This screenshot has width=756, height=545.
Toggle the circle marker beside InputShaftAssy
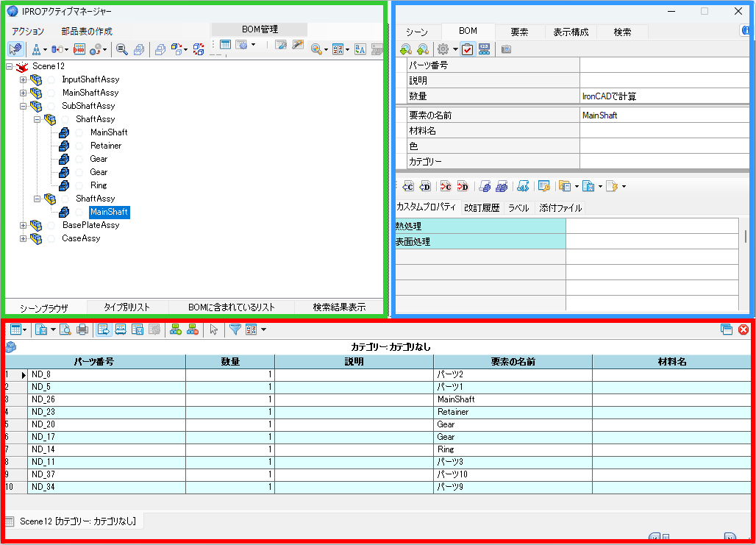(51, 79)
